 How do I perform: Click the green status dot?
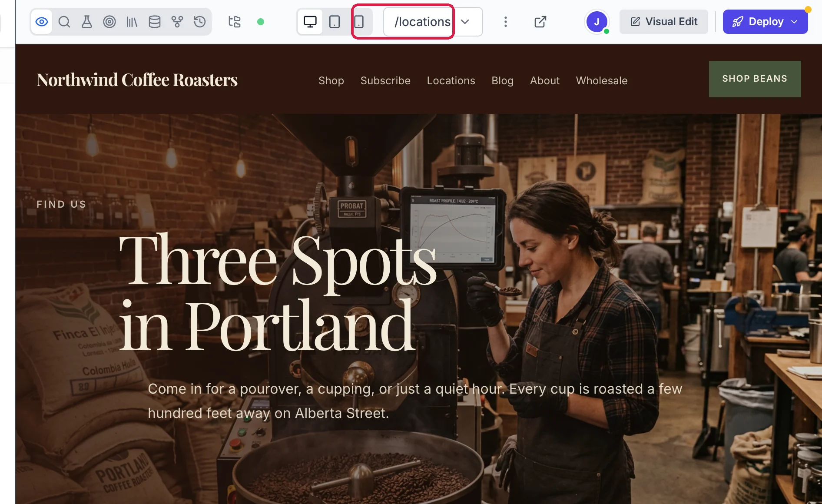(261, 22)
